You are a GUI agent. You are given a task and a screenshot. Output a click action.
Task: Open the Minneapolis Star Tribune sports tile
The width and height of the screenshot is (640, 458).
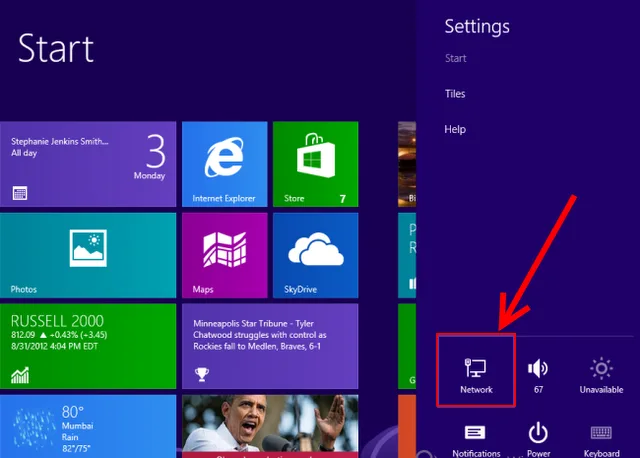tap(270, 346)
